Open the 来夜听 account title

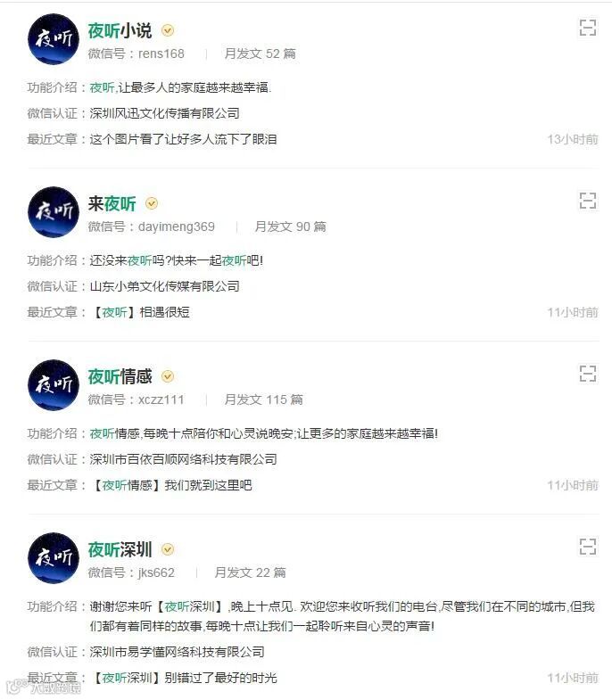point(112,203)
